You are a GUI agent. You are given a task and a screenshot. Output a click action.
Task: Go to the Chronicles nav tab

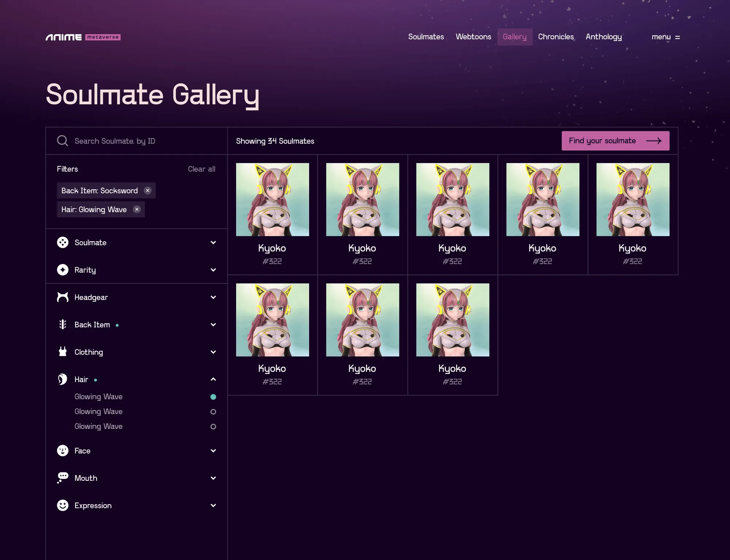(x=556, y=37)
